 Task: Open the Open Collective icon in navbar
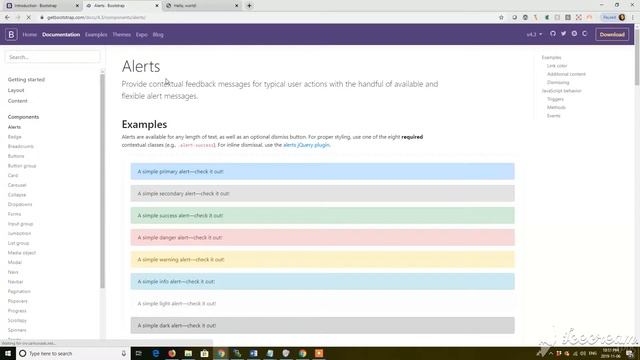tap(584, 34)
